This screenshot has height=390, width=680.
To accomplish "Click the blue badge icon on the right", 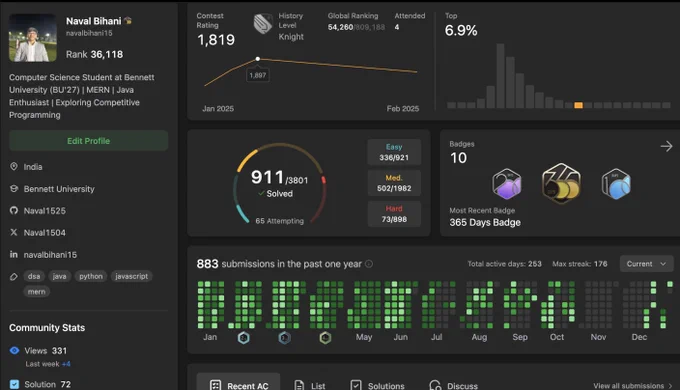I will [x=616, y=184].
